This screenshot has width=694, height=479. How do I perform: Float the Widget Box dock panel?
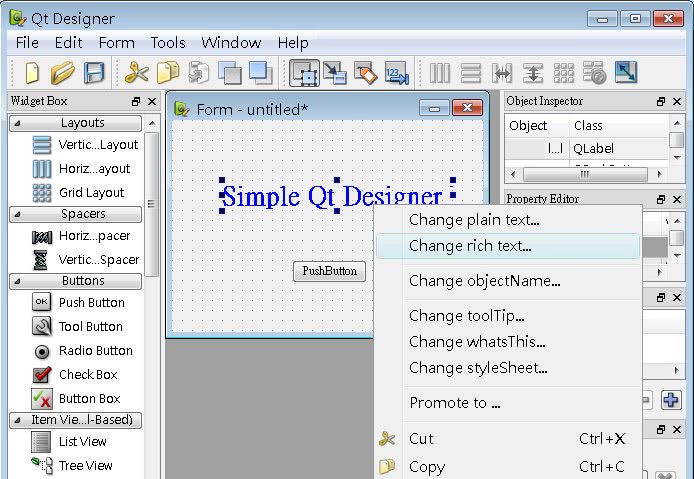point(136,102)
